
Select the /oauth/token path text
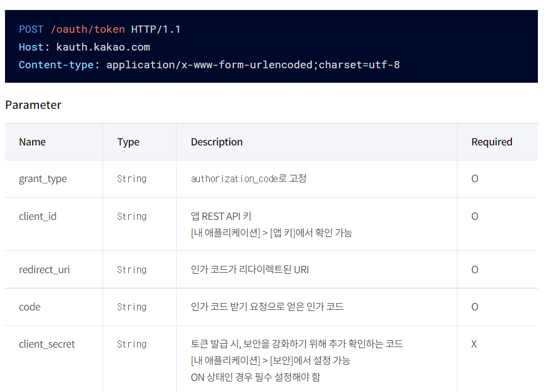(88, 29)
